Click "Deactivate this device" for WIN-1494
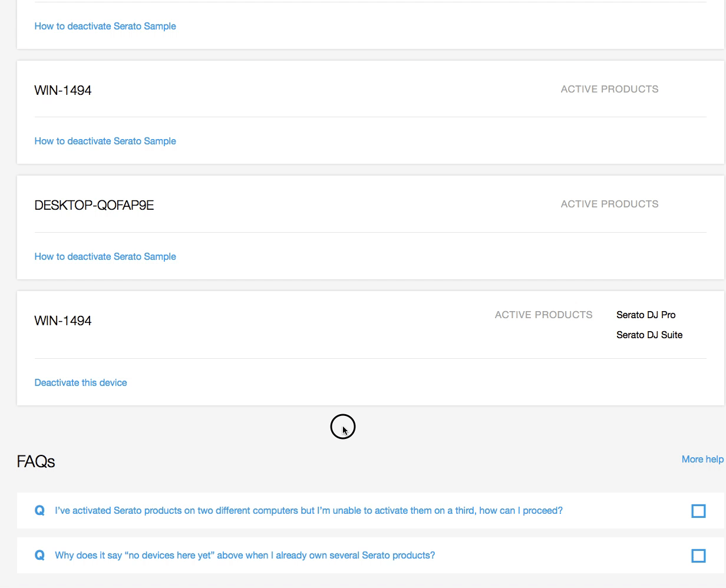Screen dimensions: 726x588 pyautogui.click(x=81, y=382)
